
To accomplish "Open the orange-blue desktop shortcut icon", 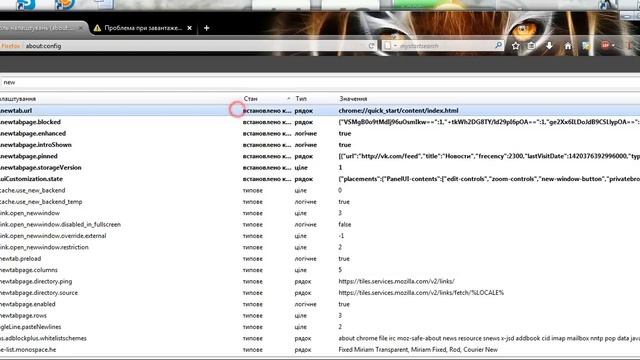I will click(x=64, y=4).
